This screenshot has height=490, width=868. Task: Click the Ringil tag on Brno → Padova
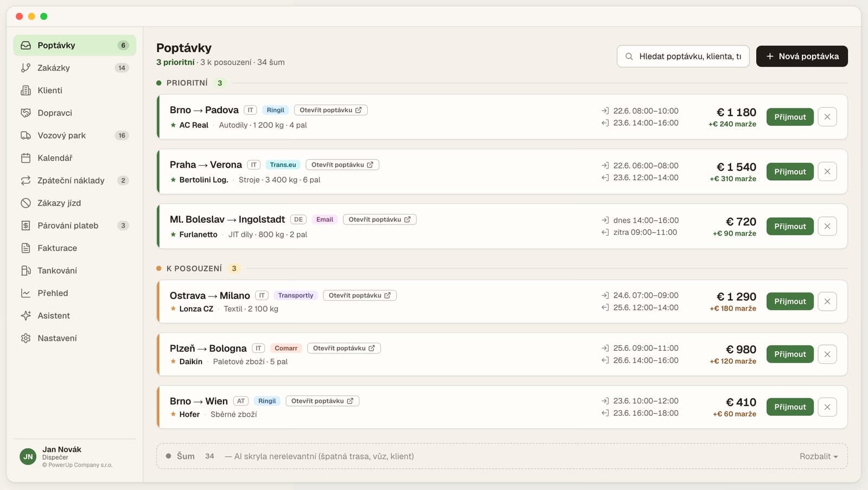click(x=276, y=110)
